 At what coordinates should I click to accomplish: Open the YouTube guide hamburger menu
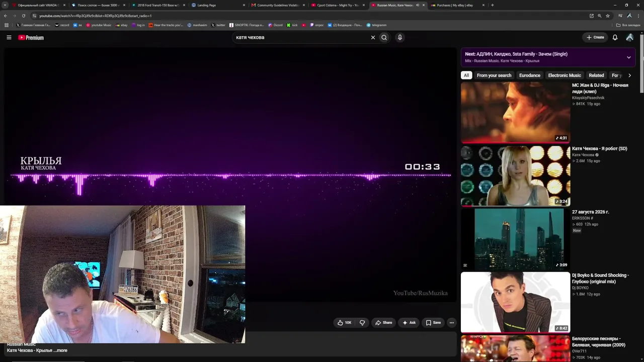click(x=9, y=37)
